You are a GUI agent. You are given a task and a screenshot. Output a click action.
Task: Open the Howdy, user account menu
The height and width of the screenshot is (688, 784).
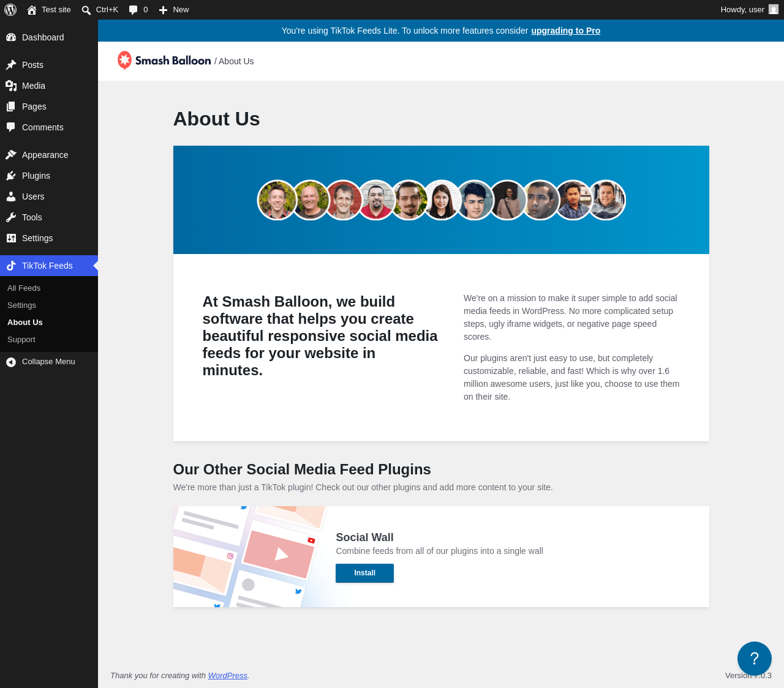[x=750, y=10]
